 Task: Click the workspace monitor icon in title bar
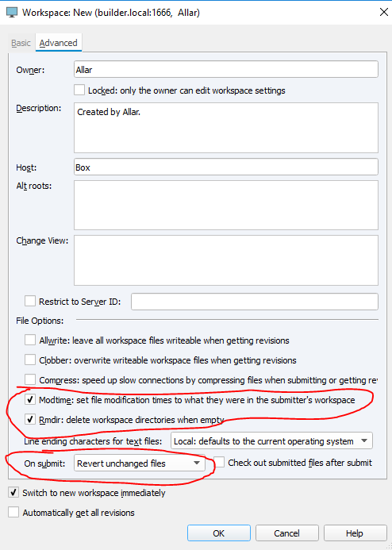[12, 13]
